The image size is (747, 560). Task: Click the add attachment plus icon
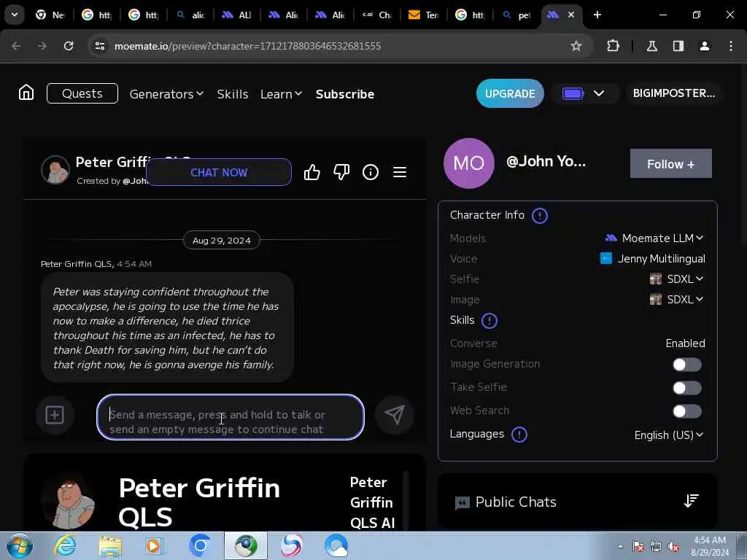pos(55,415)
